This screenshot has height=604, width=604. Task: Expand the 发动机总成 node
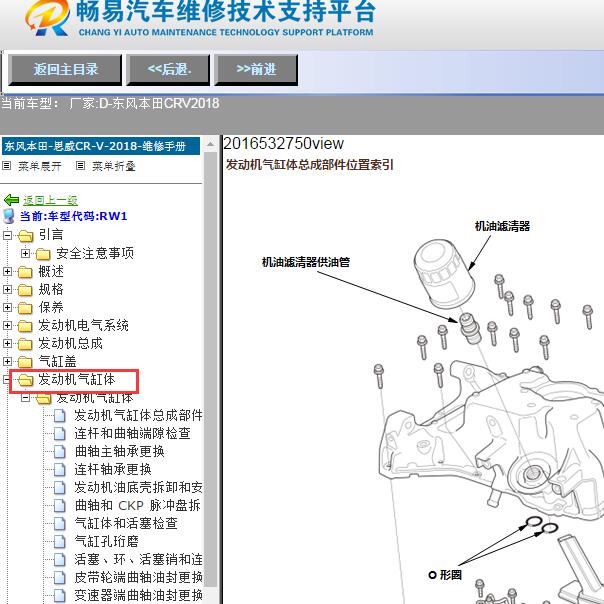pyautogui.click(x=7, y=343)
